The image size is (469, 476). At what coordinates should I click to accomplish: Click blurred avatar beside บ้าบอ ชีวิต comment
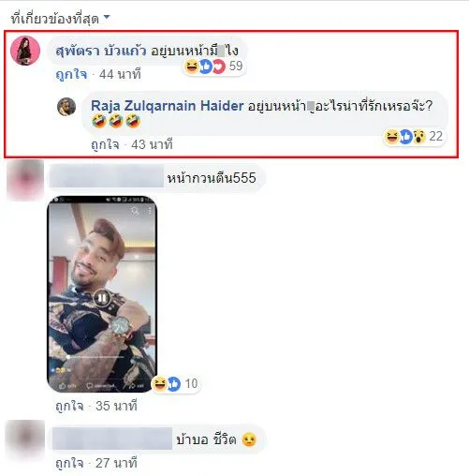click(x=25, y=439)
